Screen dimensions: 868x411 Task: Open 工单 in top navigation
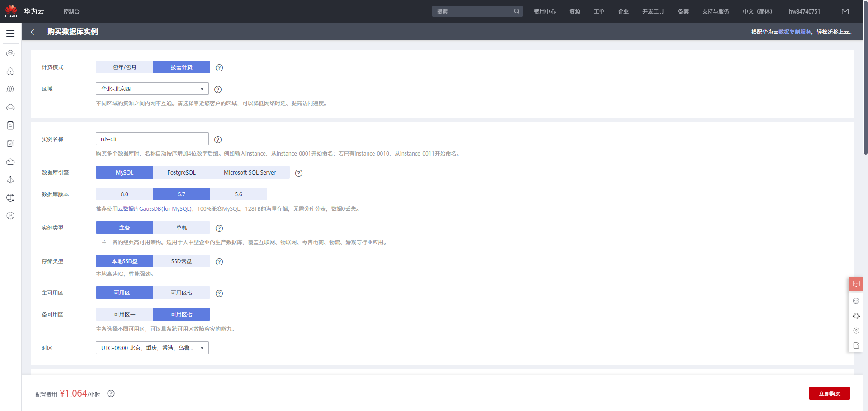pos(599,11)
